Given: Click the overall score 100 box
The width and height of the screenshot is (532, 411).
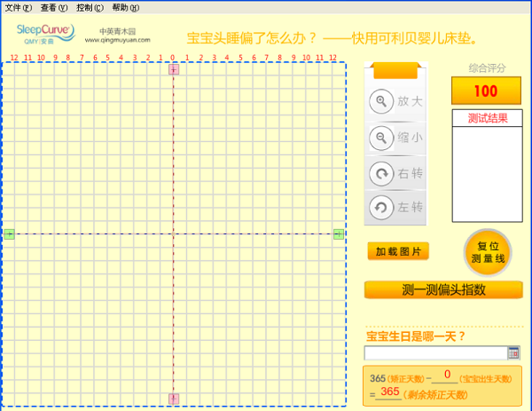Looking at the screenshot, I should tap(486, 91).
